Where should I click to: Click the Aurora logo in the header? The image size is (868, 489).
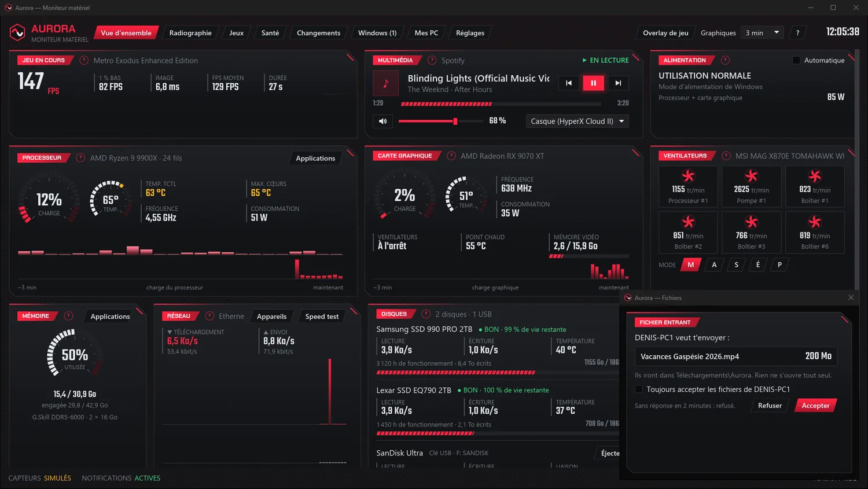(x=17, y=32)
